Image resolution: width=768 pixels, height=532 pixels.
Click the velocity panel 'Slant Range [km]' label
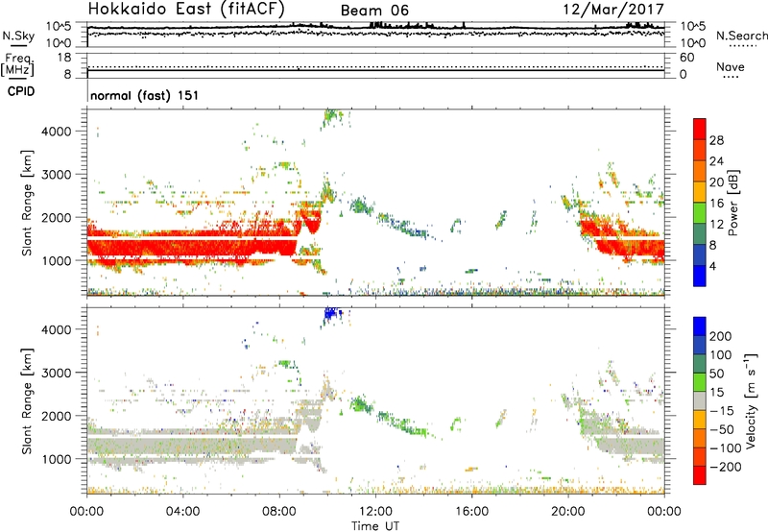tap(27, 401)
